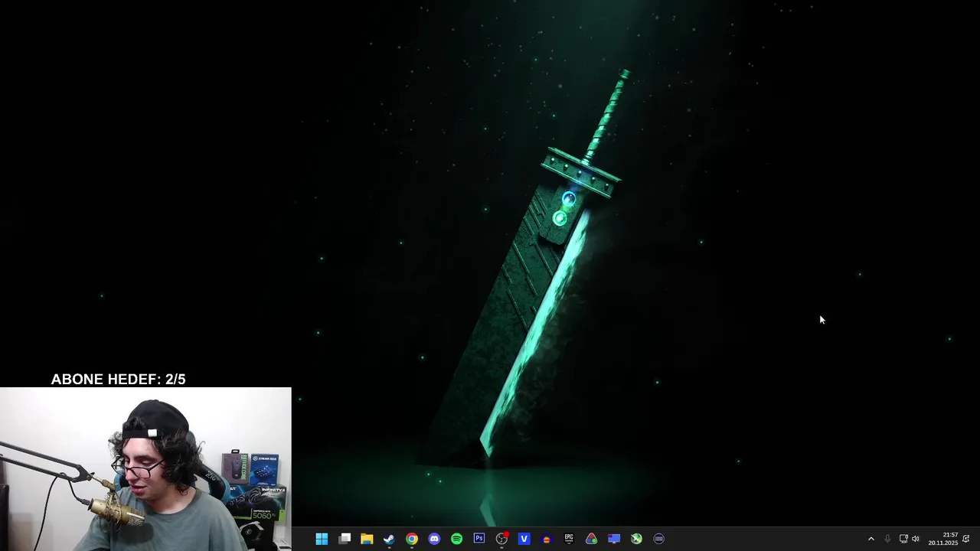Open the volume speaker tray icon
This screenshot has height=551, width=980.
(x=916, y=539)
